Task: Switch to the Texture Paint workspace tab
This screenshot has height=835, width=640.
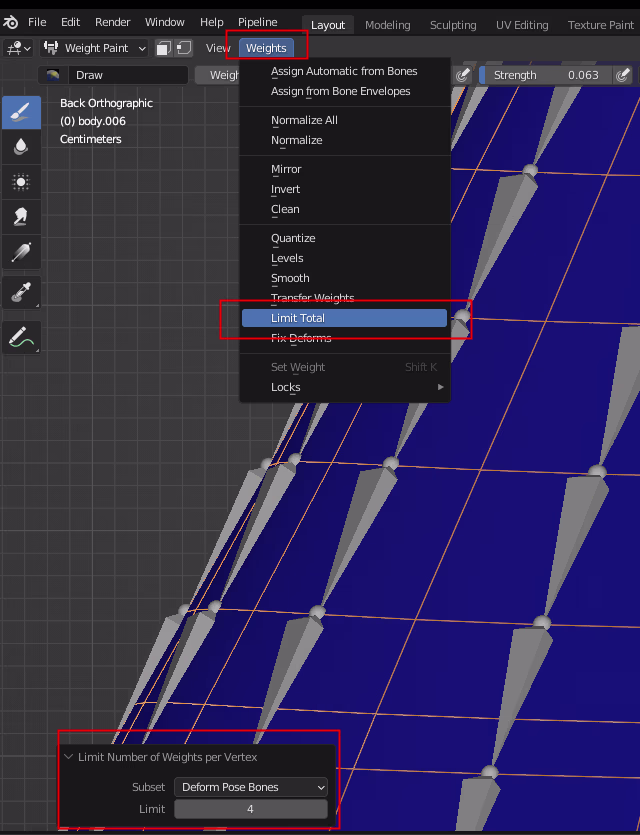Action: click(601, 25)
